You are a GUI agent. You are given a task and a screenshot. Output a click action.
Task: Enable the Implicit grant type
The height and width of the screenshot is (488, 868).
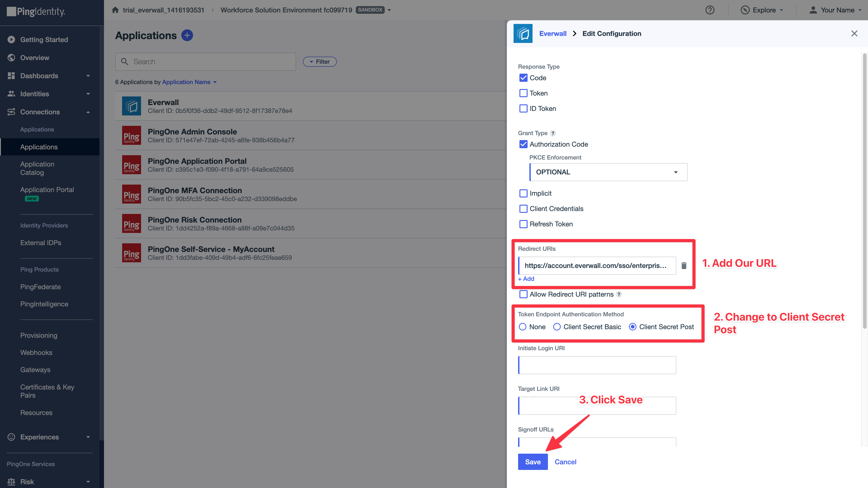point(523,193)
